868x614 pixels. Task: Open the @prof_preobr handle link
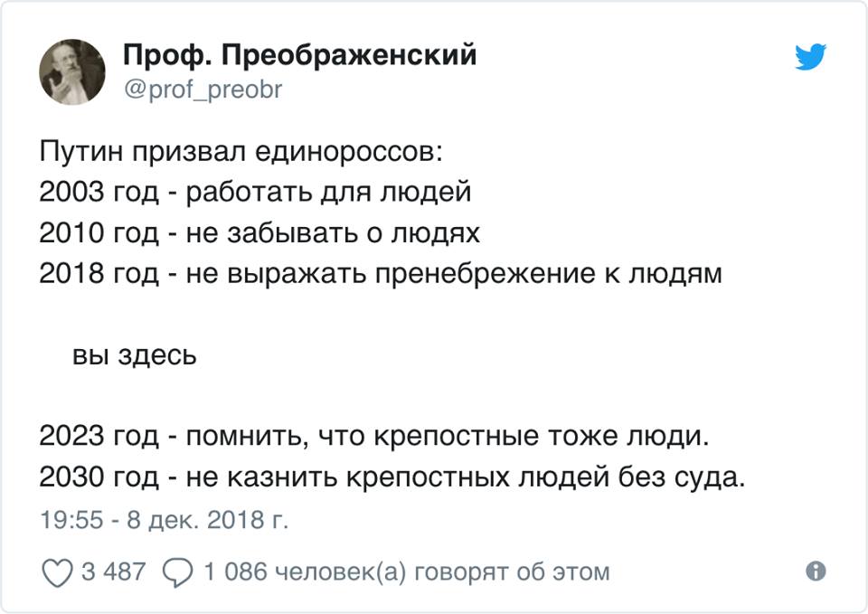click(203, 90)
